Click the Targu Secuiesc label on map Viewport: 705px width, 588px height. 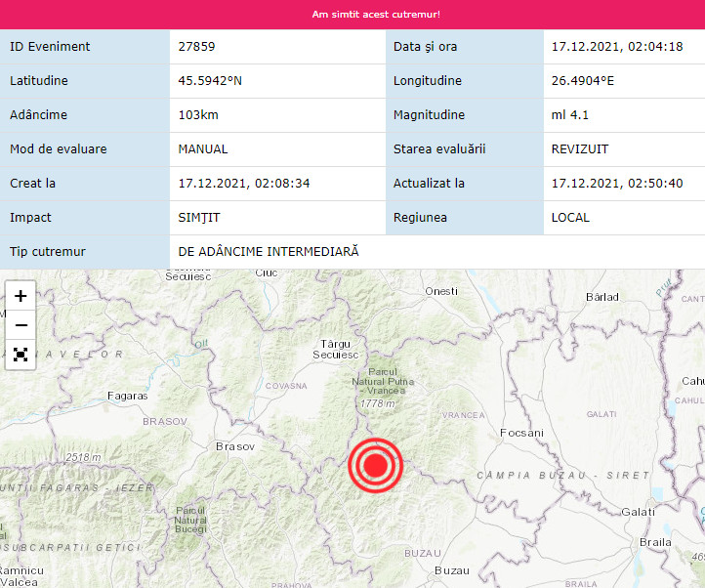(x=335, y=349)
